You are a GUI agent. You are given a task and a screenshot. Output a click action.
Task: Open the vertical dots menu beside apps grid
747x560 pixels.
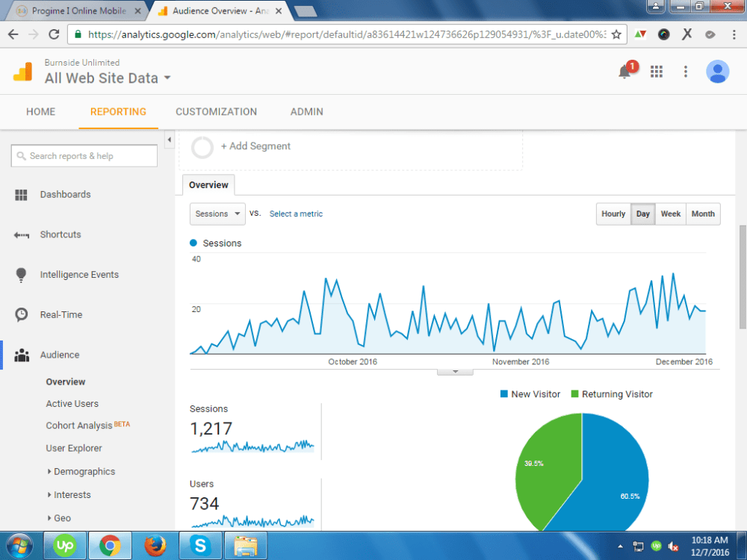click(686, 72)
